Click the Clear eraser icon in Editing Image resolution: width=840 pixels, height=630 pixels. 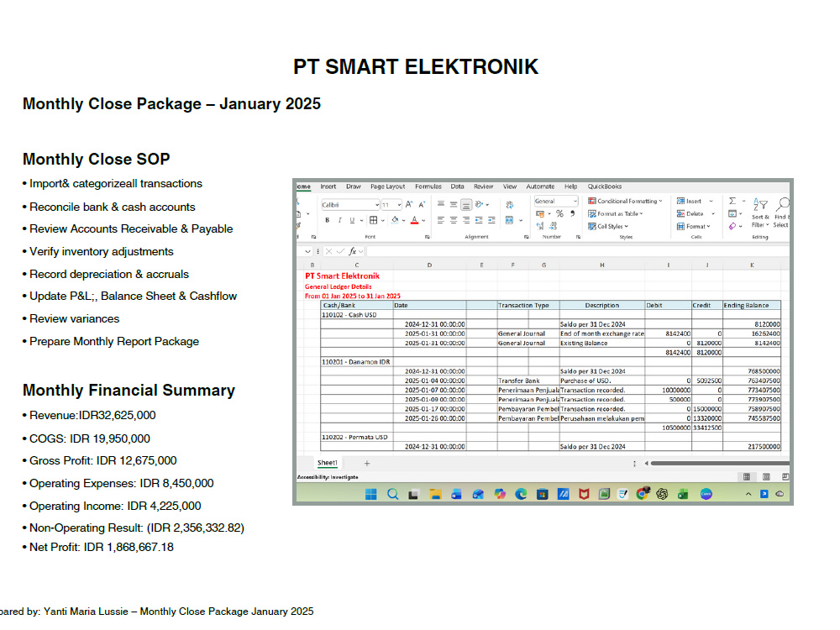[732, 226]
